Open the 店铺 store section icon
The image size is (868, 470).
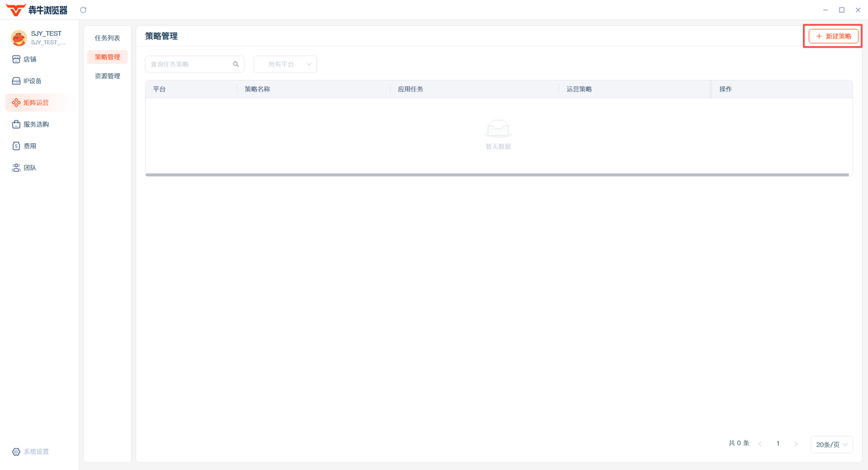point(16,60)
